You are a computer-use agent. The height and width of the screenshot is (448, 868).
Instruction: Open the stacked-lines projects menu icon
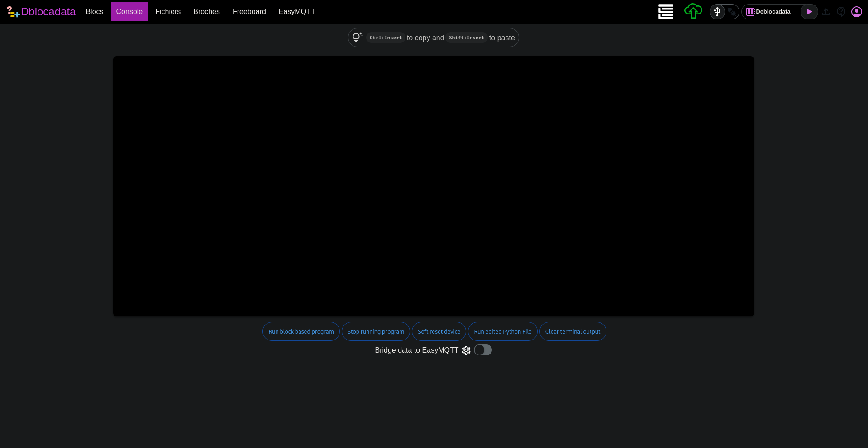[666, 12]
